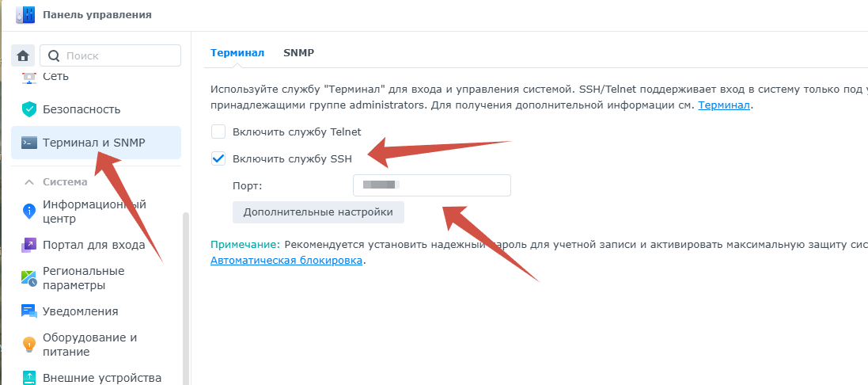Click the Control Panel app icon
Viewport: 868px width, 385px height.
(25, 14)
